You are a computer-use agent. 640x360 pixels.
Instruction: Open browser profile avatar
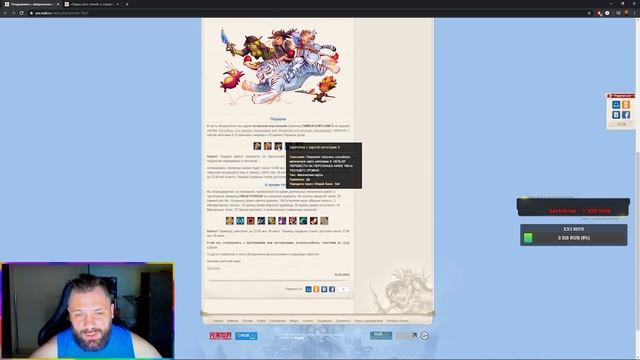point(627,13)
